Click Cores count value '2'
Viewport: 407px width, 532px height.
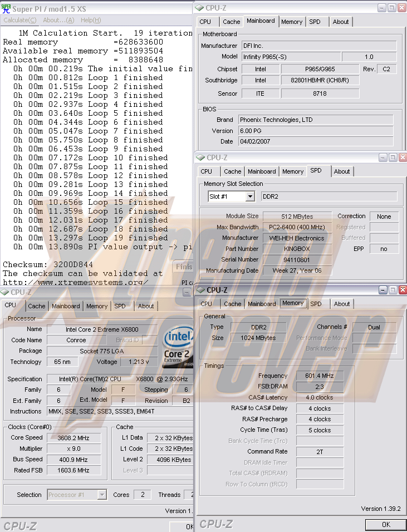point(143,495)
